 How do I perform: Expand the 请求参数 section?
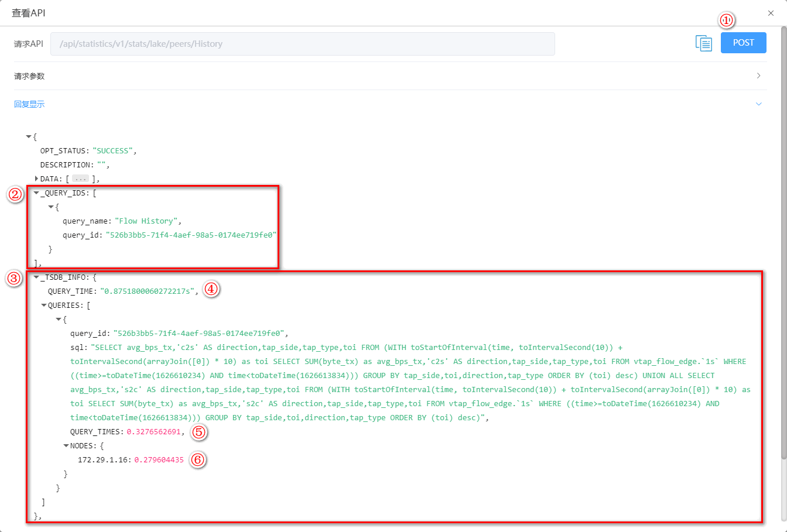(x=758, y=76)
